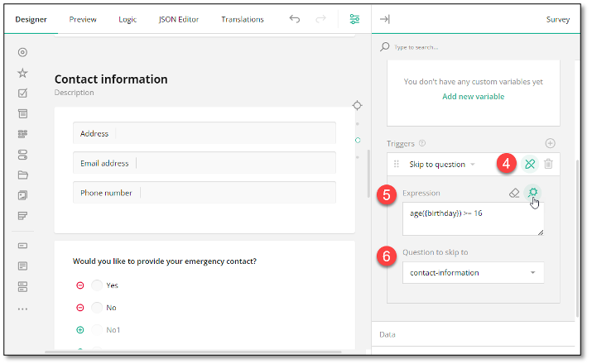The image size is (592, 364).
Task: Open the Logic tab
Action: 128,19
